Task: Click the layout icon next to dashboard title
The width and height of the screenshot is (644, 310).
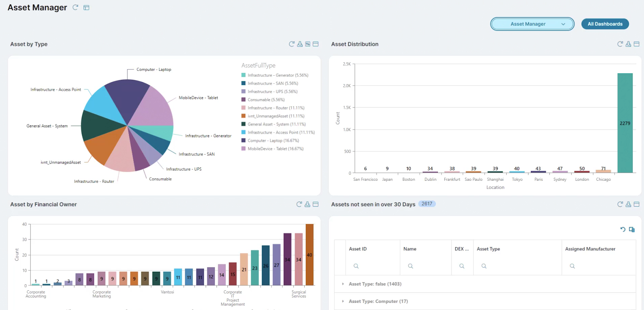Action: 86,8
